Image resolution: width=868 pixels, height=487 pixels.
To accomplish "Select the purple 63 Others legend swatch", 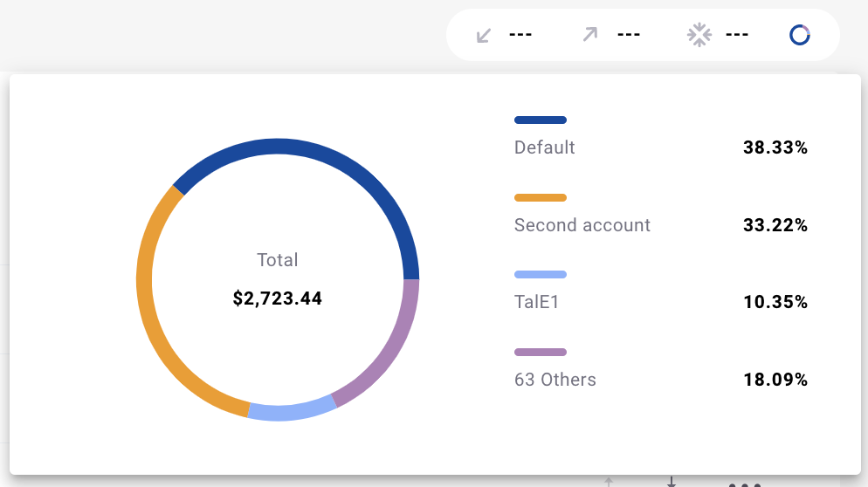I will click(541, 352).
